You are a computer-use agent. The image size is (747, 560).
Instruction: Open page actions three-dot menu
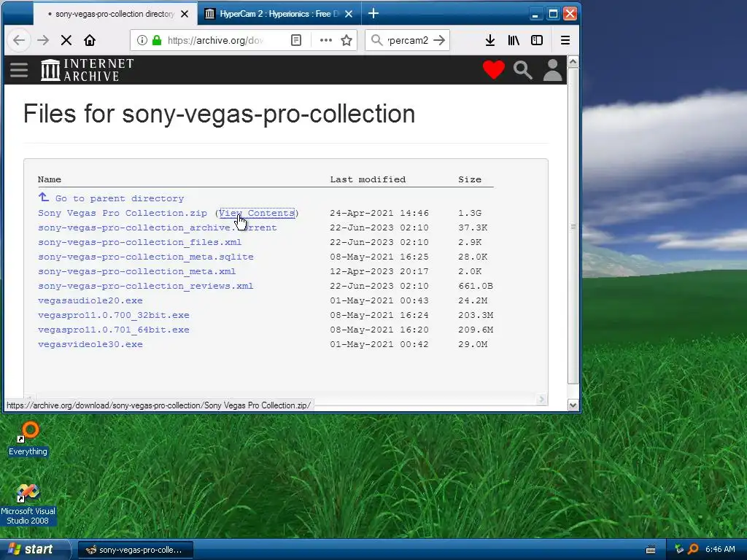[326, 41]
